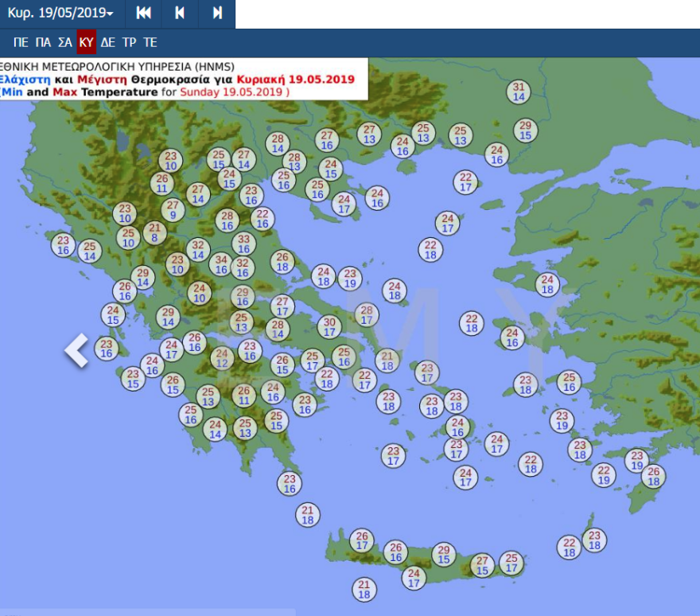Select the 34/16 temperature marker

tap(221, 265)
